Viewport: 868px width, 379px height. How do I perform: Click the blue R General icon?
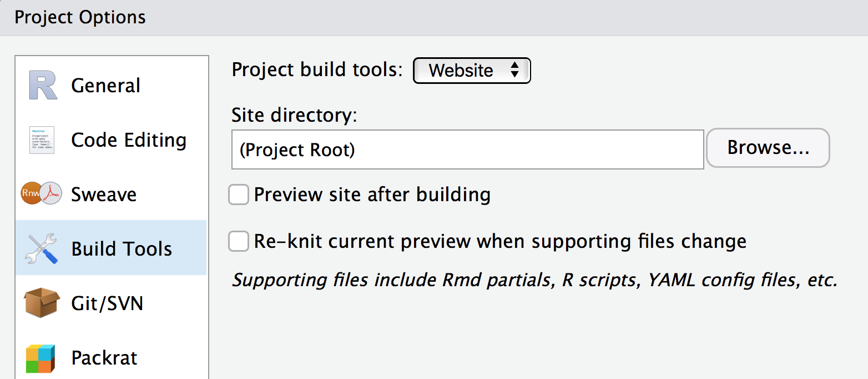click(43, 86)
